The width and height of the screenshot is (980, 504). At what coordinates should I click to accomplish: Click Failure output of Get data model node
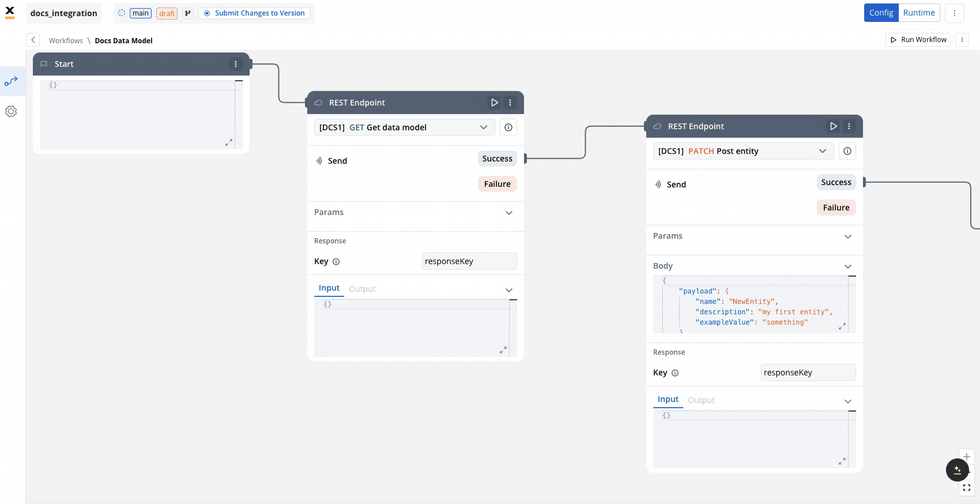497,184
